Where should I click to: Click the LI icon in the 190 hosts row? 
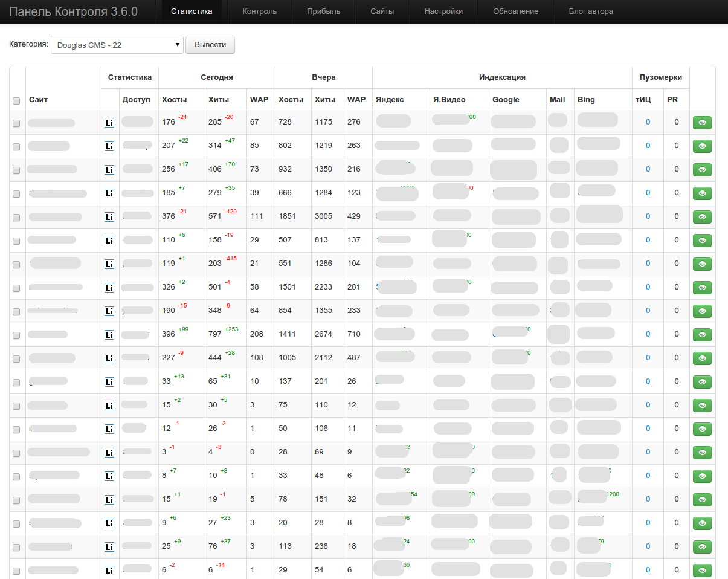(109, 311)
